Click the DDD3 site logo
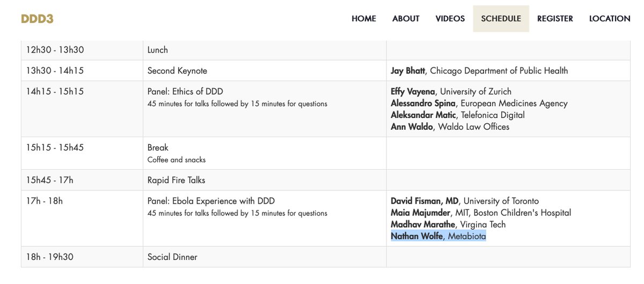The height and width of the screenshot is (284, 644). (x=37, y=19)
